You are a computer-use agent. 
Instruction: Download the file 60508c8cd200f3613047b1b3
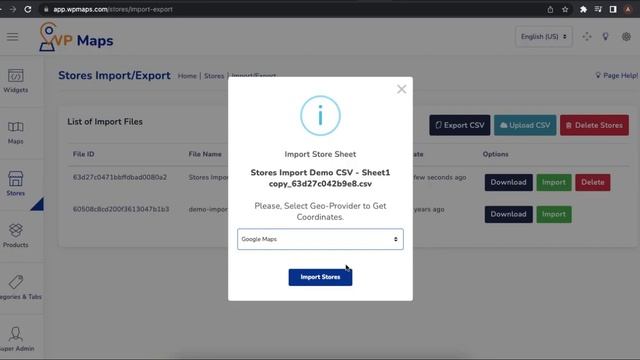pos(509,214)
